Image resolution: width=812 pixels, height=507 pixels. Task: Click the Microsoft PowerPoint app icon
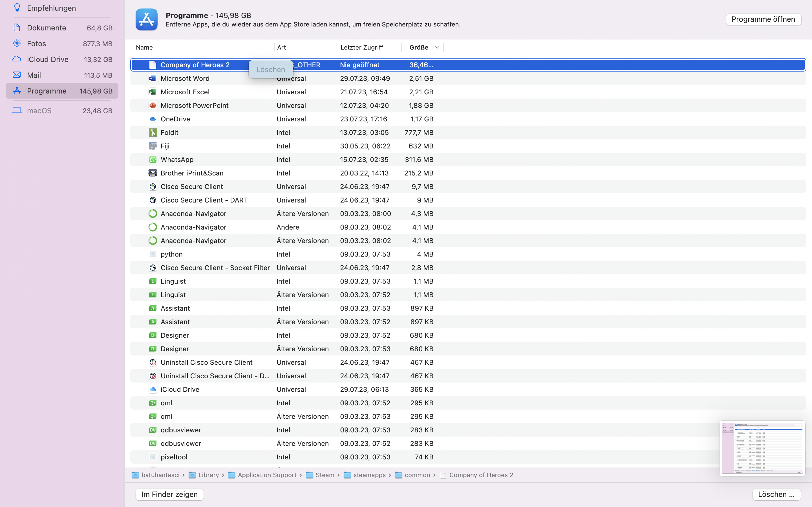pos(153,105)
